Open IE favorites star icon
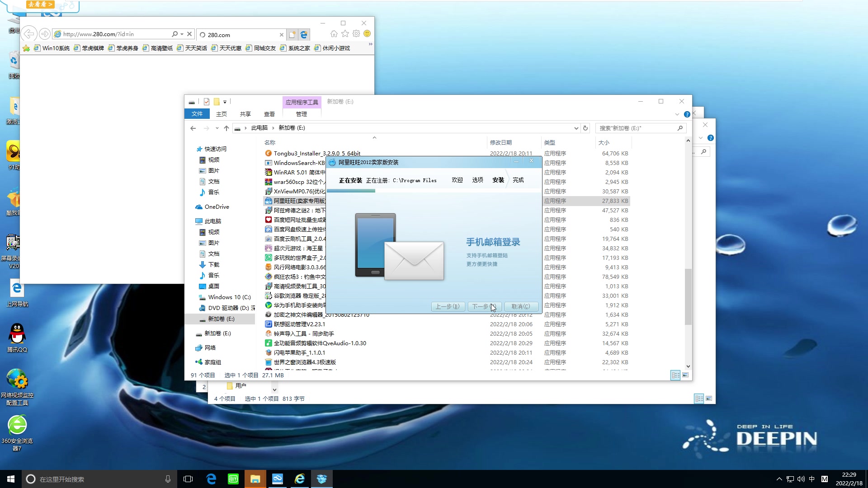This screenshot has height=488, width=868. [345, 34]
